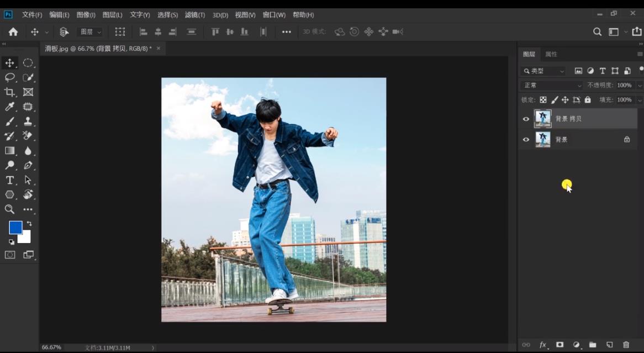The height and width of the screenshot is (353, 644).
Task: Expand the opacity 100% dropdown arrow
Action: [640, 86]
